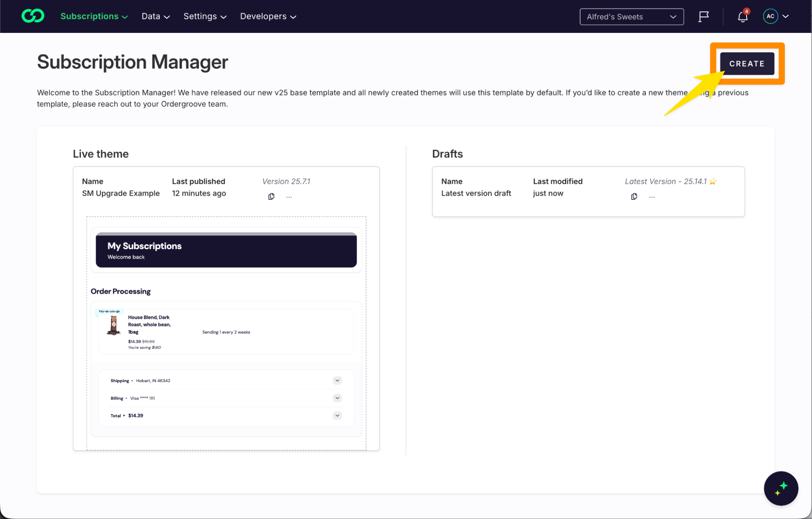Duplicate the Latest version draft

[634, 197]
